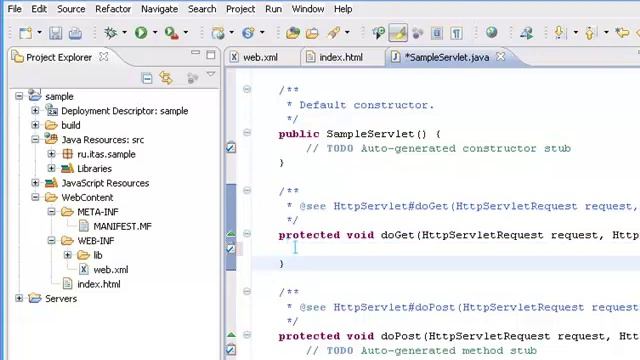
Task: Click Collapse All in Project Explorer
Action: click(x=147, y=78)
